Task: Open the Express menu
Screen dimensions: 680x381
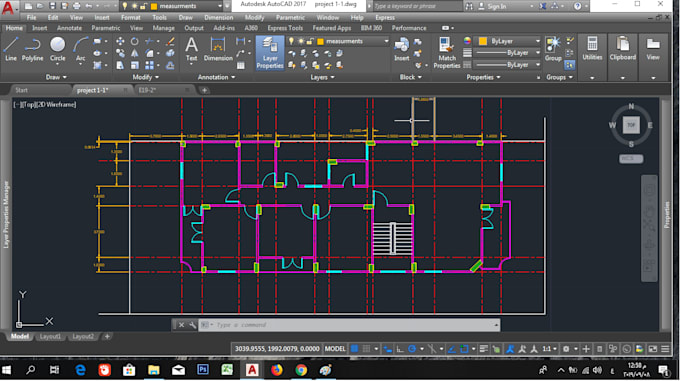Action: [385, 18]
